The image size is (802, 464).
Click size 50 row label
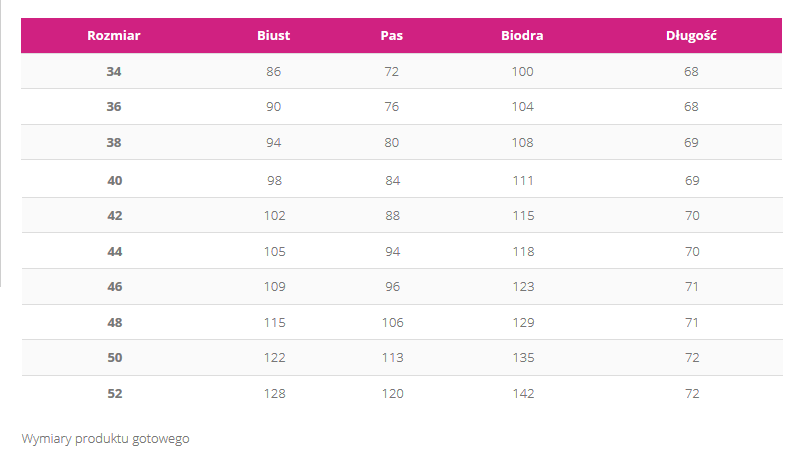coord(114,358)
